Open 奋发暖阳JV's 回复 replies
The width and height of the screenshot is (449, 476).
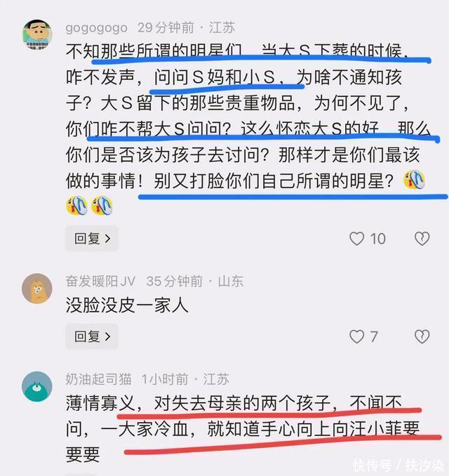coord(92,336)
